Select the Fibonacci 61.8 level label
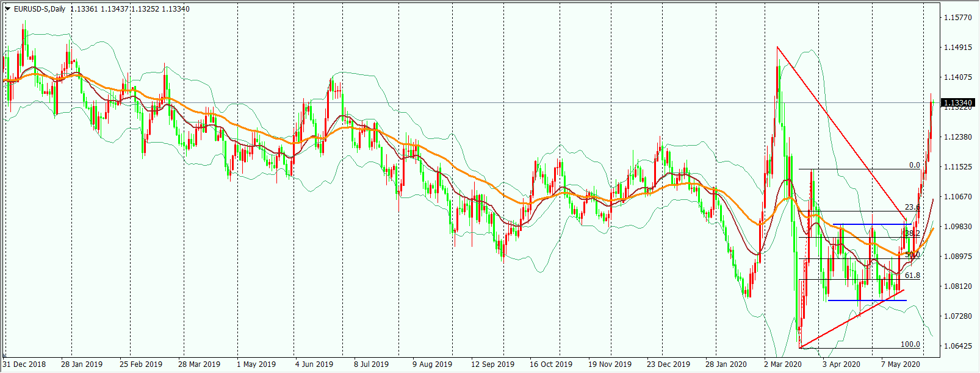980x373 pixels. click(912, 275)
